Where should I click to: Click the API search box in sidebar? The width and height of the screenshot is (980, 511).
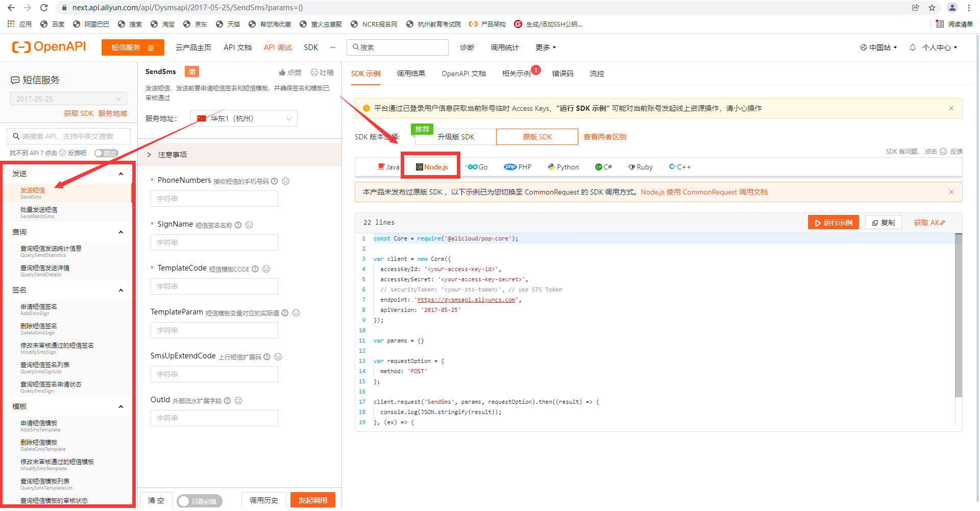tap(68, 136)
